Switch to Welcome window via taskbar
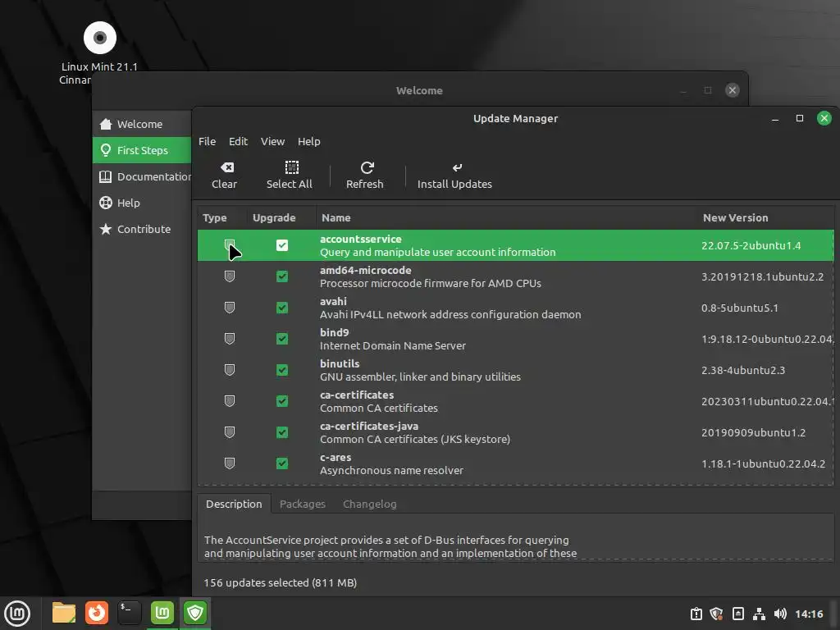Screen dimensions: 840x630 click(162, 613)
